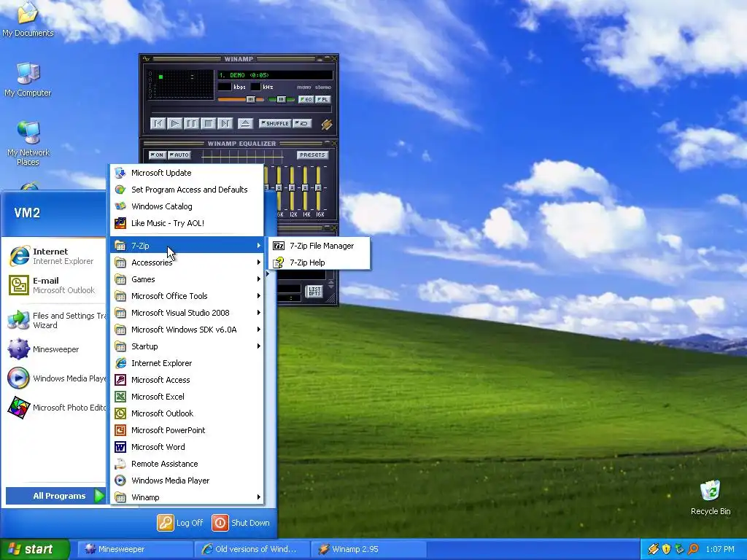The width and height of the screenshot is (747, 560).
Task: Turn the equalizer ON toggle
Action: pyautogui.click(x=157, y=155)
